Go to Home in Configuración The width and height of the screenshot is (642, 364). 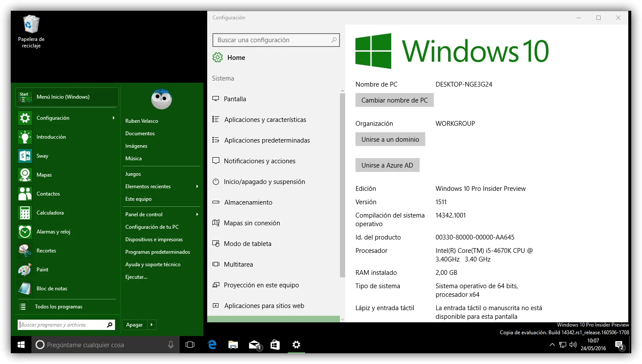[236, 57]
